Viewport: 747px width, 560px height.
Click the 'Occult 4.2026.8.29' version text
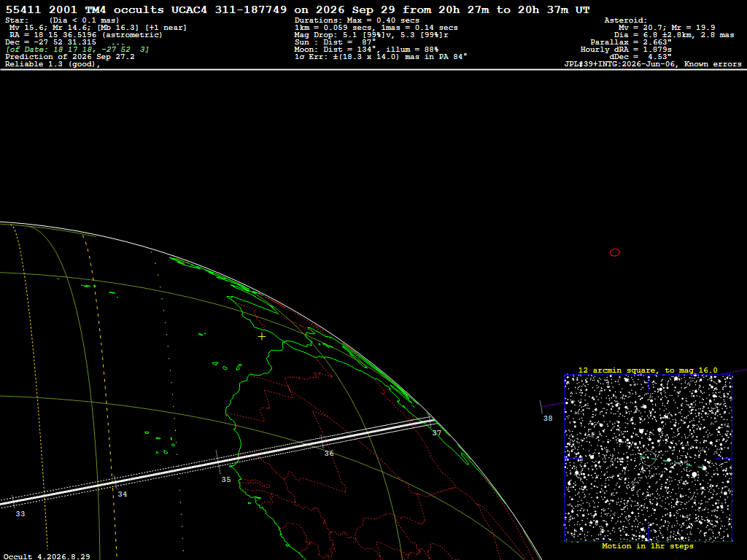pyautogui.click(x=47, y=556)
